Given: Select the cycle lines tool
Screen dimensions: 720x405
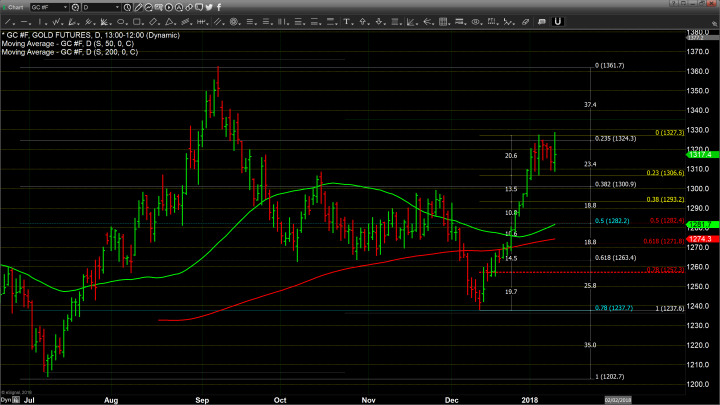Looking at the screenshot, I should (x=201, y=22).
